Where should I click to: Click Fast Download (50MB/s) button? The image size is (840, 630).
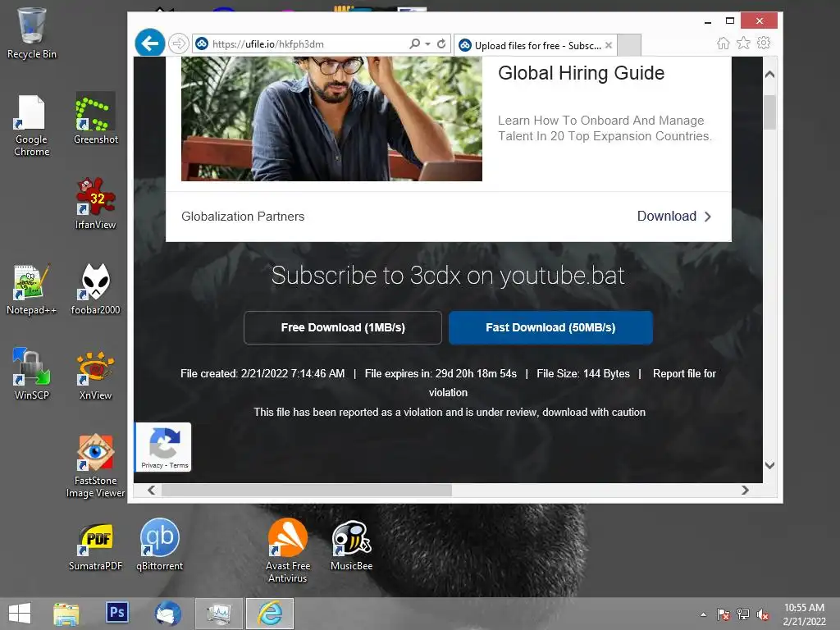(550, 327)
